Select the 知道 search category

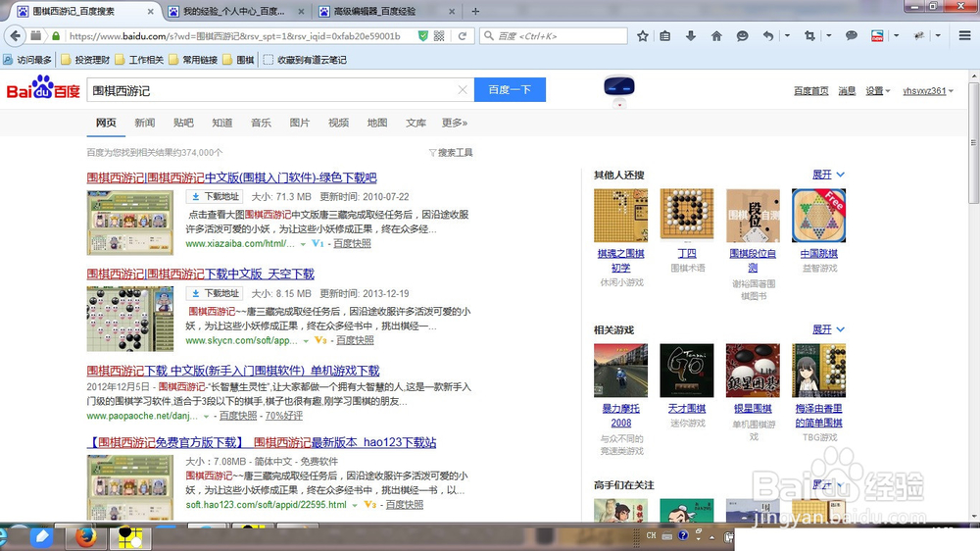pos(221,123)
